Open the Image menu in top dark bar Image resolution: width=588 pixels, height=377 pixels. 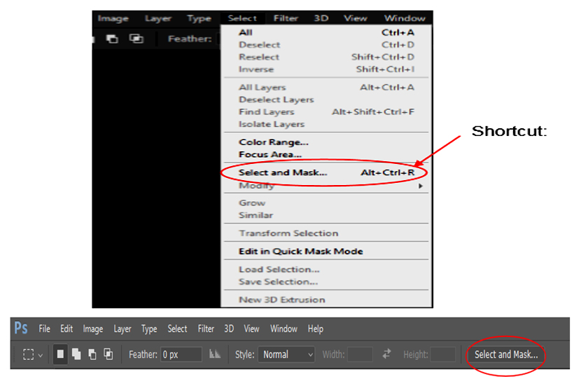point(113,18)
